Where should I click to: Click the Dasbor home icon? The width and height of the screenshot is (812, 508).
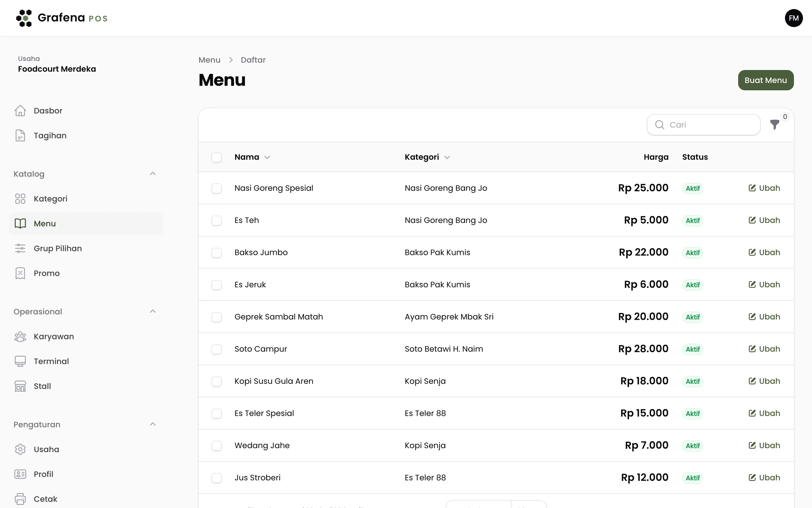pyautogui.click(x=20, y=111)
